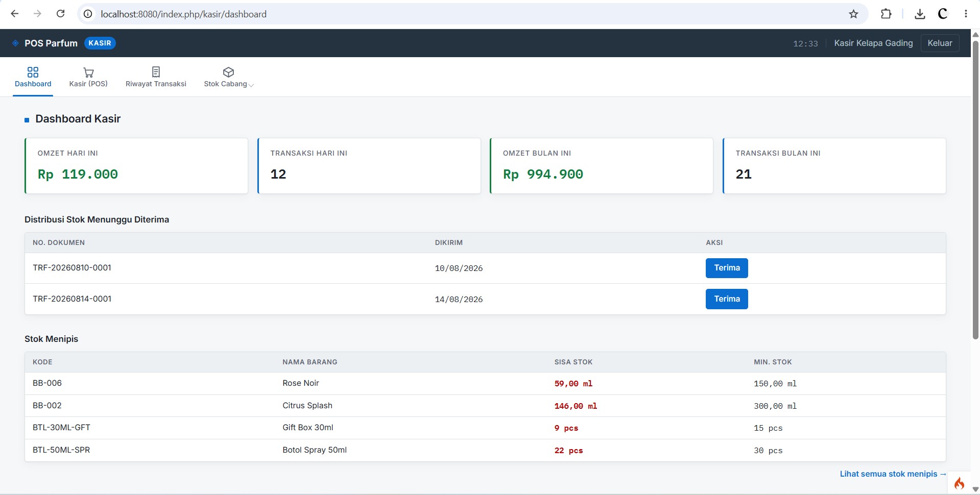The height and width of the screenshot is (495, 980).
Task: Click the SISA STOK column header
Action: click(573, 362)
